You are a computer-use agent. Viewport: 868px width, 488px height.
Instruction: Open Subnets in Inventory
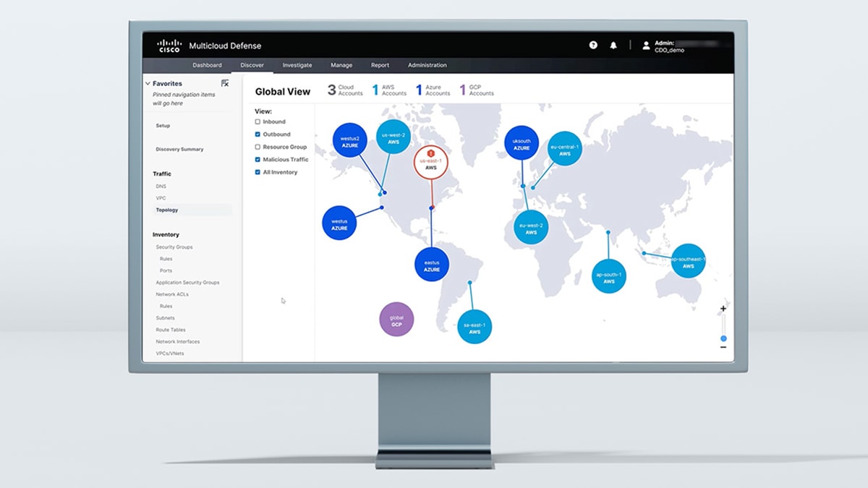click(x=165, y=318)
